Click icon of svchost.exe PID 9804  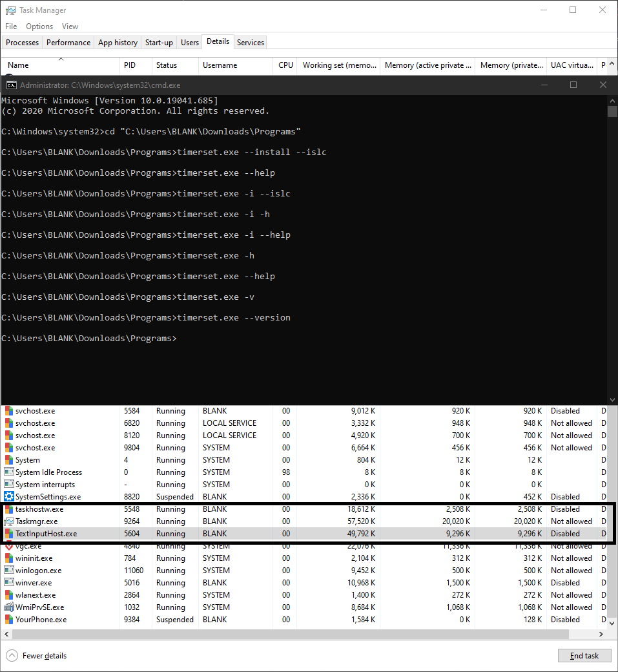(x=8, y=448)
